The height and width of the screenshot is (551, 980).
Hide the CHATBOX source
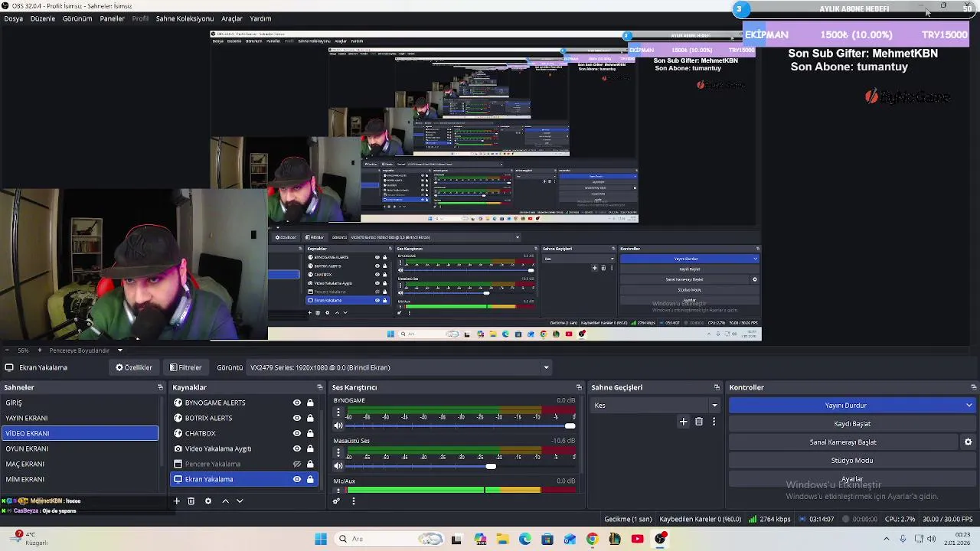[297, 433]
